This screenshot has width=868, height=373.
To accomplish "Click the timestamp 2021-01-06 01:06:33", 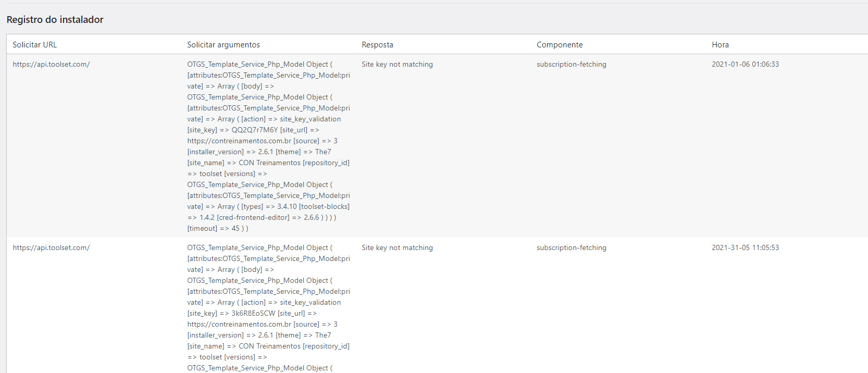I will pyautogui.click(x=745, y=65).
